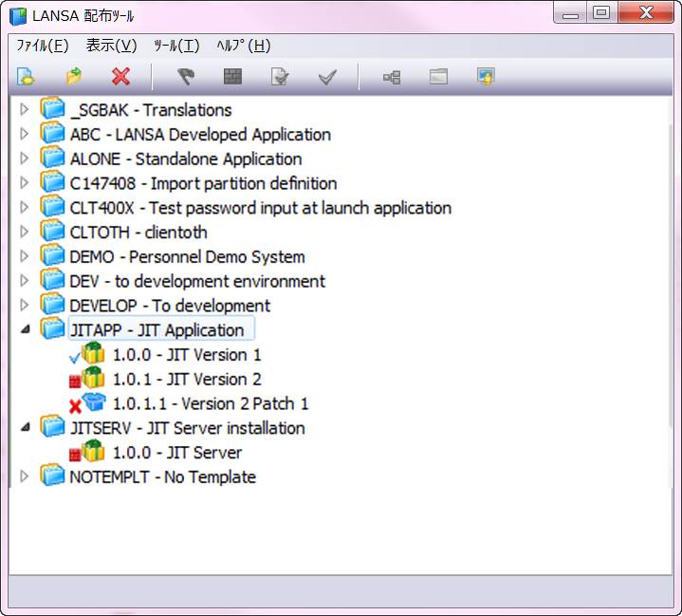Click the red X delete toolbar icon
682x616 pixels.
point(120,77)
